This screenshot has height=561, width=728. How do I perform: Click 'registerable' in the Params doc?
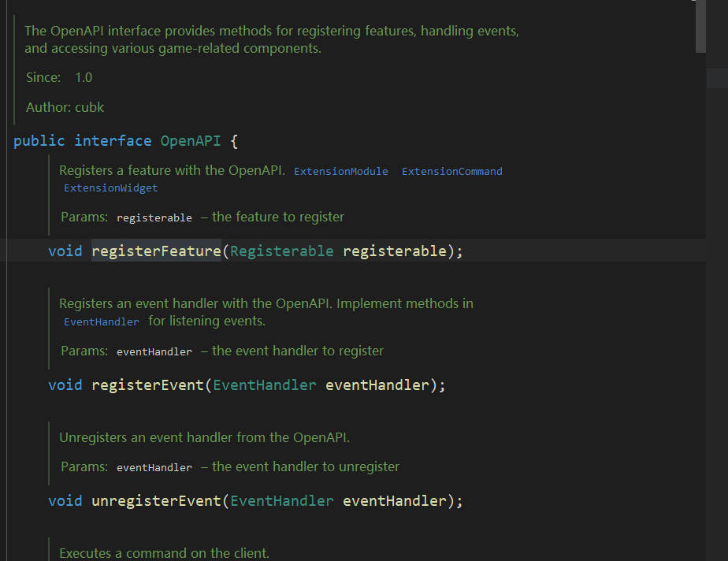point(154,217)
